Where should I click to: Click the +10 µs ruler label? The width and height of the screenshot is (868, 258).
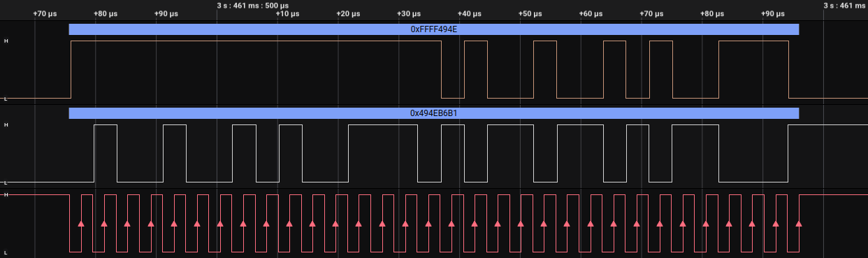point(287,13)
